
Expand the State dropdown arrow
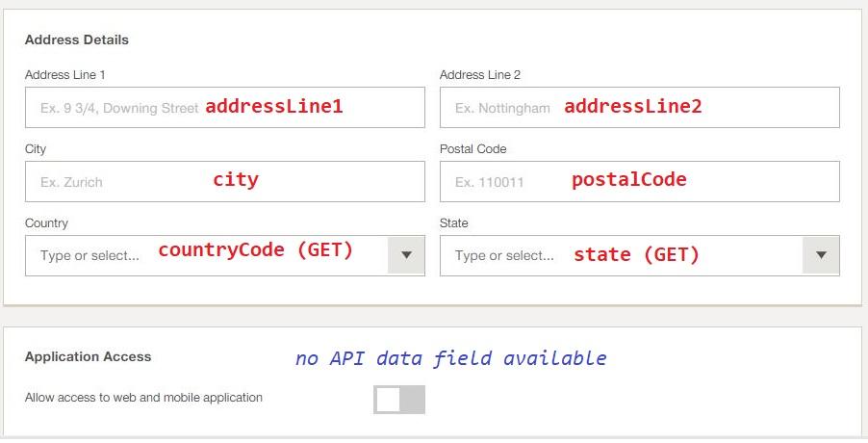[821, 255]
